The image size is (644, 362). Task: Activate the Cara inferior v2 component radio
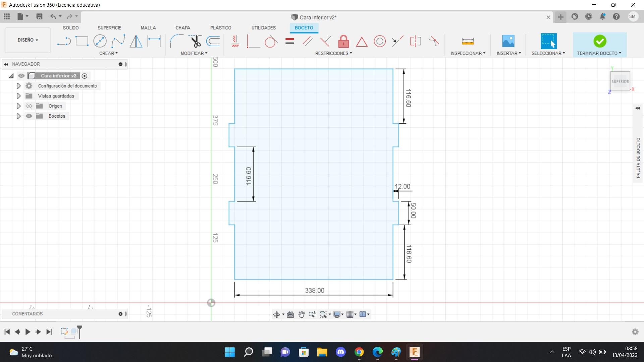click(x=85, y=76)
